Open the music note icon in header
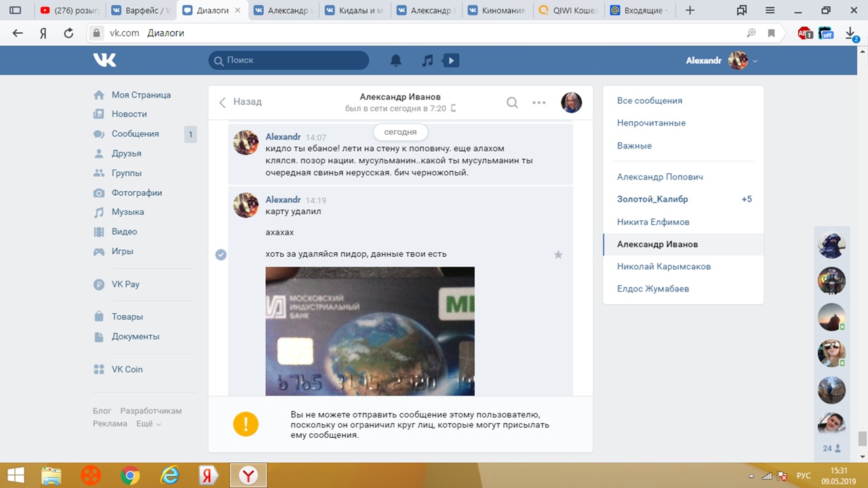This screenshot has width=868, height=488. (x=427, y=60)
